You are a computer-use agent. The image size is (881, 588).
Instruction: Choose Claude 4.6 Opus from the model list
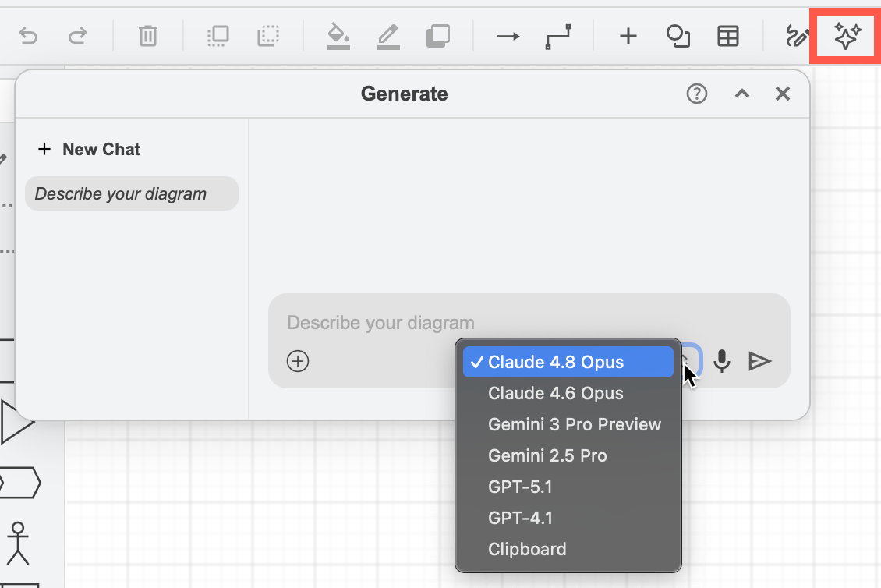(x=568, y=393)
